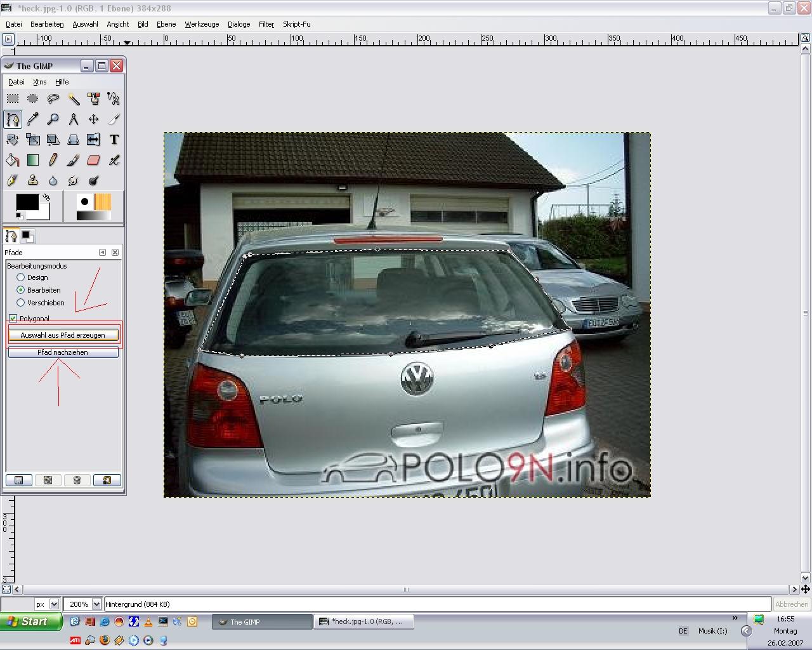Select the Pencil tool

point(53,160)
